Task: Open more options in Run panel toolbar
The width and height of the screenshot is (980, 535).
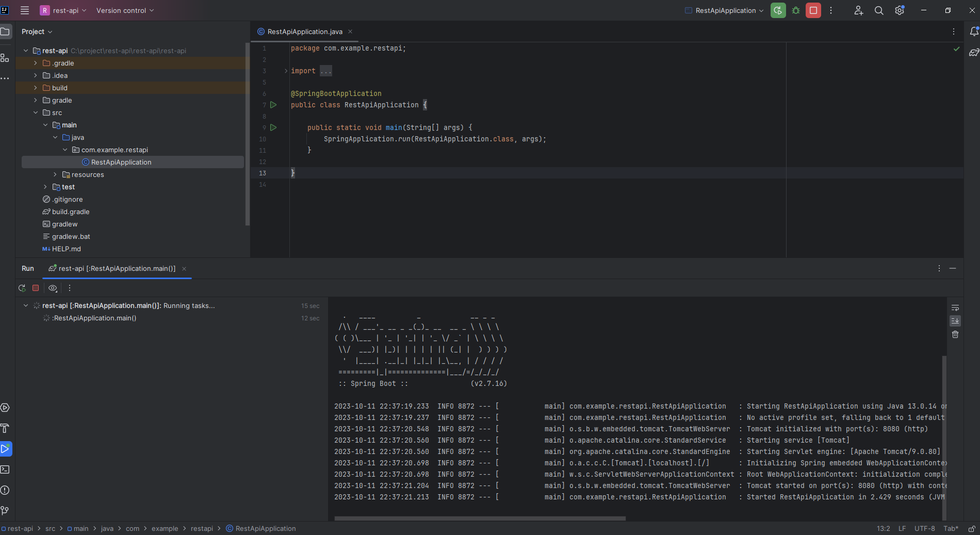Action: [x=70, y=288]
